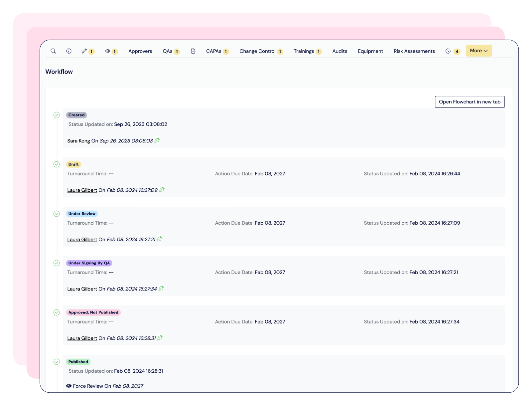Click the clock history icon
The height and width of the screenshot is (406, 532).
[448, 51]
